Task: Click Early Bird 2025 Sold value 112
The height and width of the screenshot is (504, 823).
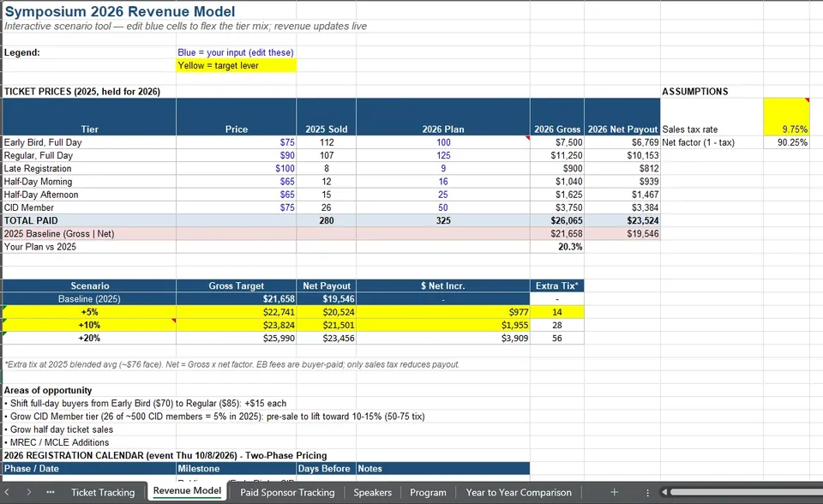Action: pyautogui.click(x=326, y=142)
